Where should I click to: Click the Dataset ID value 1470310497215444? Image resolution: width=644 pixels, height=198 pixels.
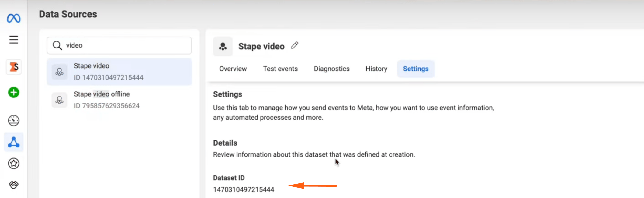pos(244,189)
